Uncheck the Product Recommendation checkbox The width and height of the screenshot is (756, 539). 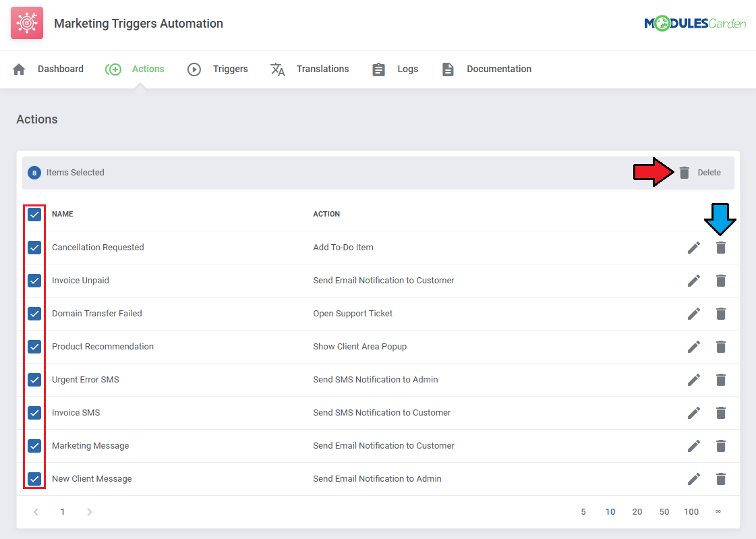click(x=34, y=347)
